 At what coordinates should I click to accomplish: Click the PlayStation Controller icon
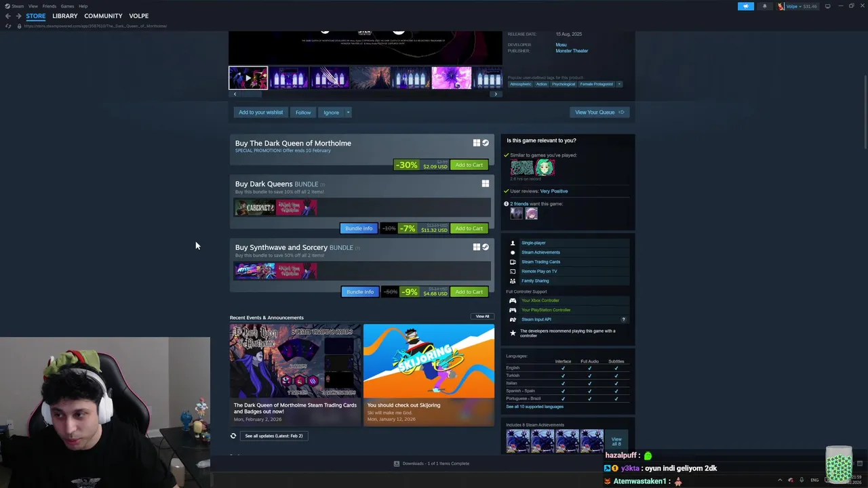[x=513, y=310]
